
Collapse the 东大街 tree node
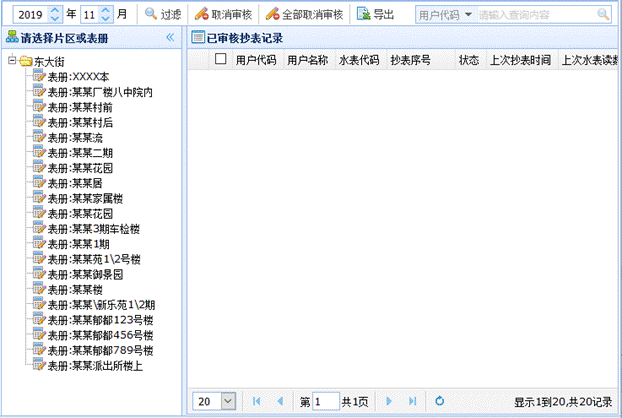12,60
